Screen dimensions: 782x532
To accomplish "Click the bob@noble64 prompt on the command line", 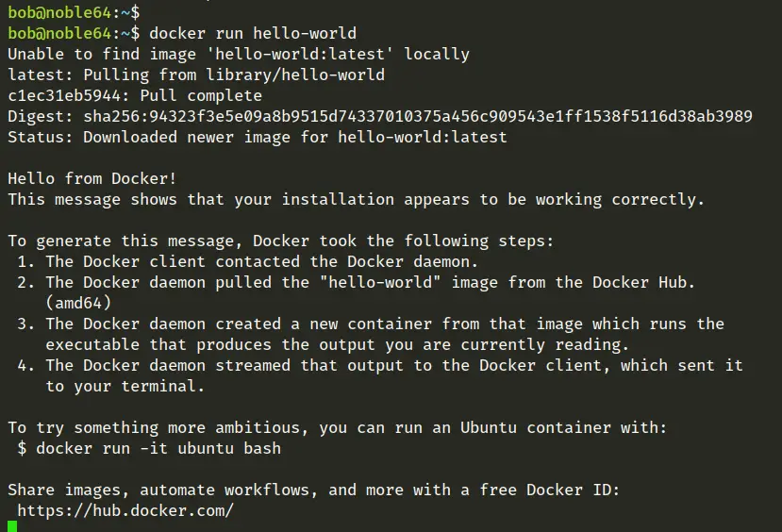I will [74, 33].
